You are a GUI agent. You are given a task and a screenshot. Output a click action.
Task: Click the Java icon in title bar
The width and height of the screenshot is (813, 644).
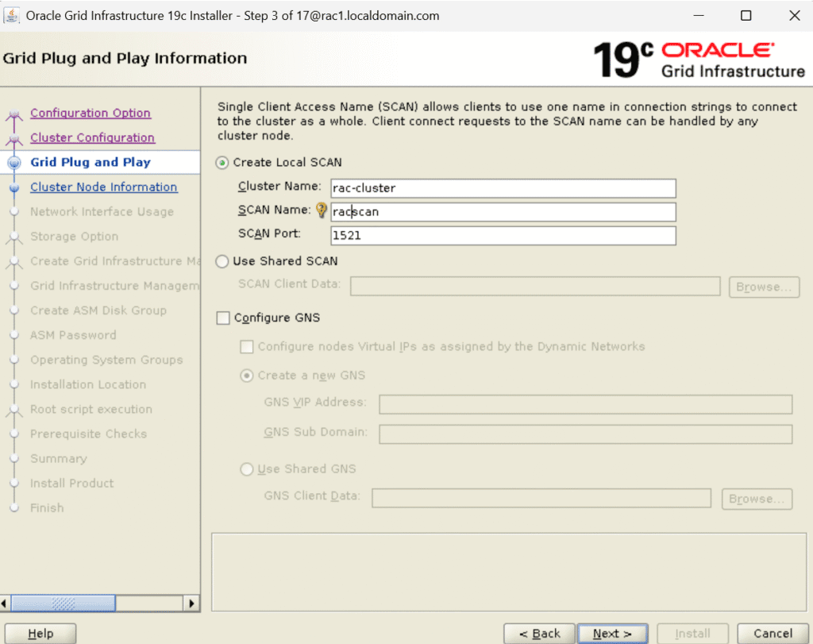pos(12,15)
